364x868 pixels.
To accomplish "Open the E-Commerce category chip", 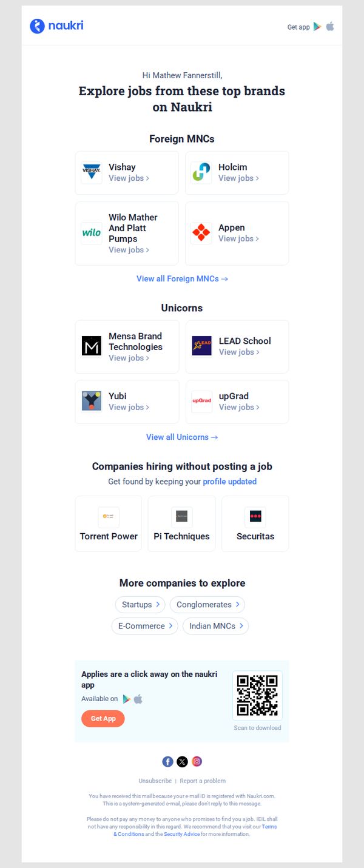I will (x=144, y=626).
